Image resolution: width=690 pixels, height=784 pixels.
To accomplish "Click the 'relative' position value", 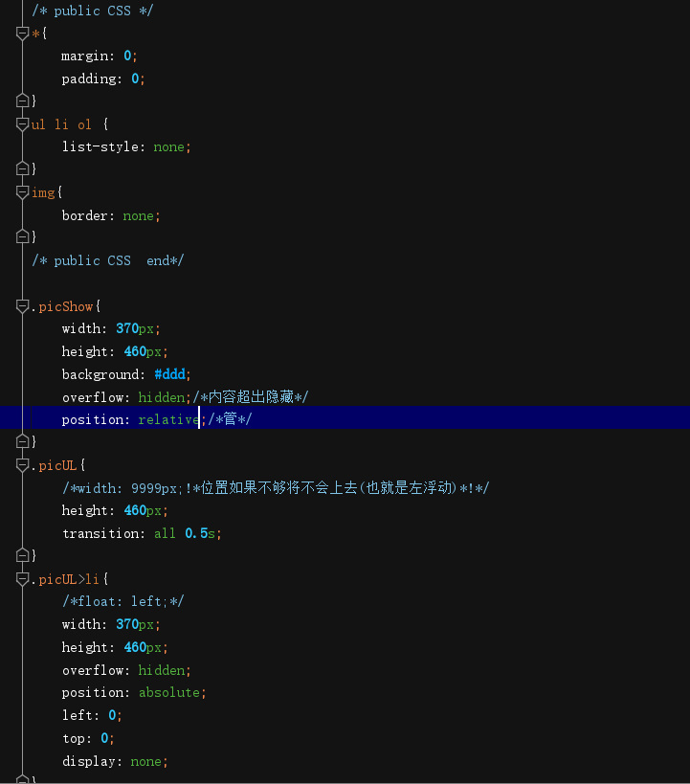I will click(168, 419).
